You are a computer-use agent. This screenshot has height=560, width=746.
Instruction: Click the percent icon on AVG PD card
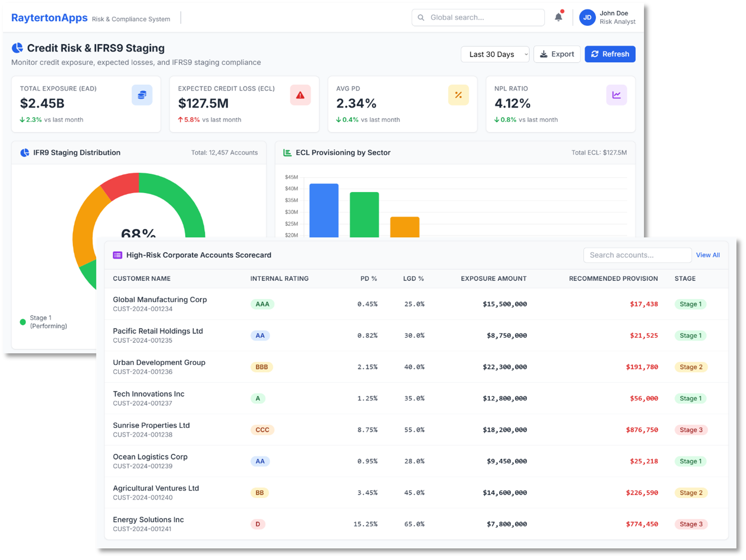[x=458, y=95]
